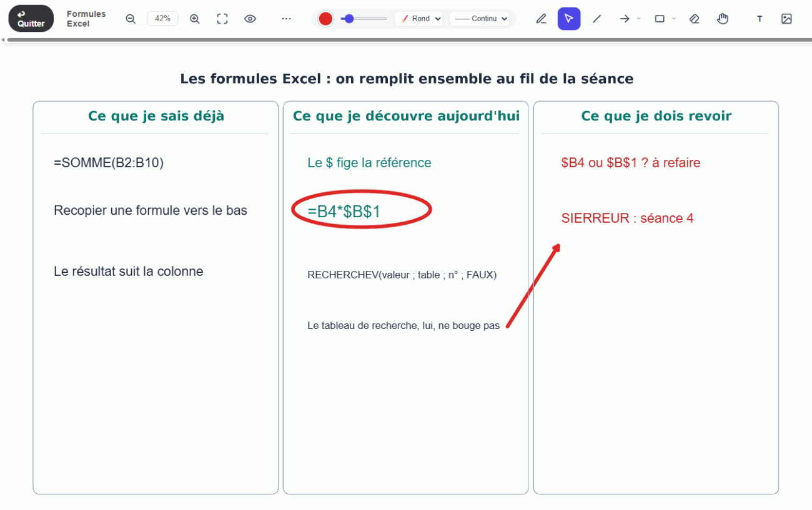Select the formula text "=B4*$B$1"
The image size is (812, 510).
344,212
